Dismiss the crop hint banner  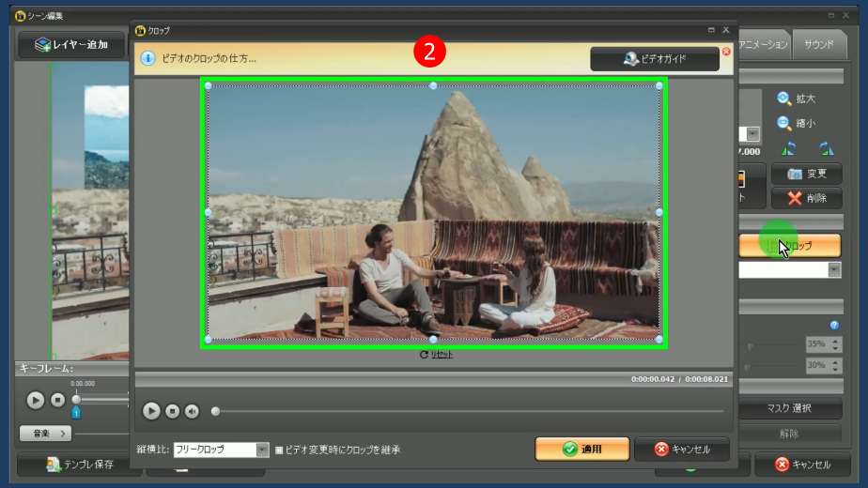coord(726,52)
